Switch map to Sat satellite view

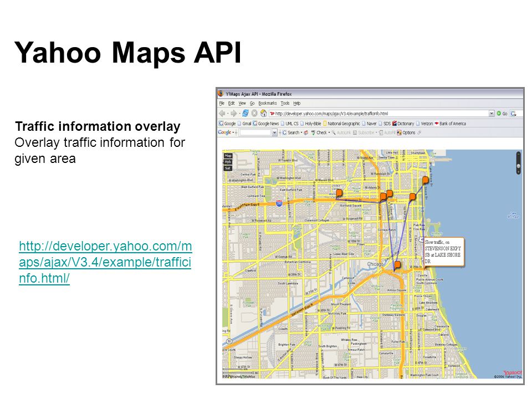[x=228, y=168]
